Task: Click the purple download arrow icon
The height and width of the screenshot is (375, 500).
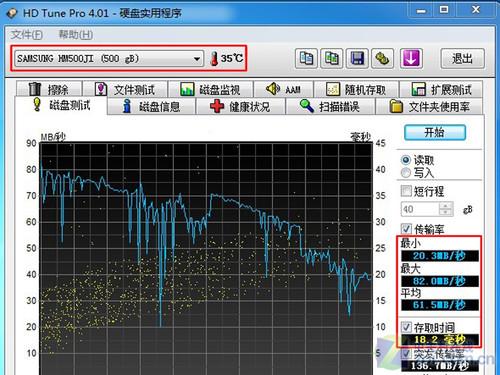Action: coord(411,58)
